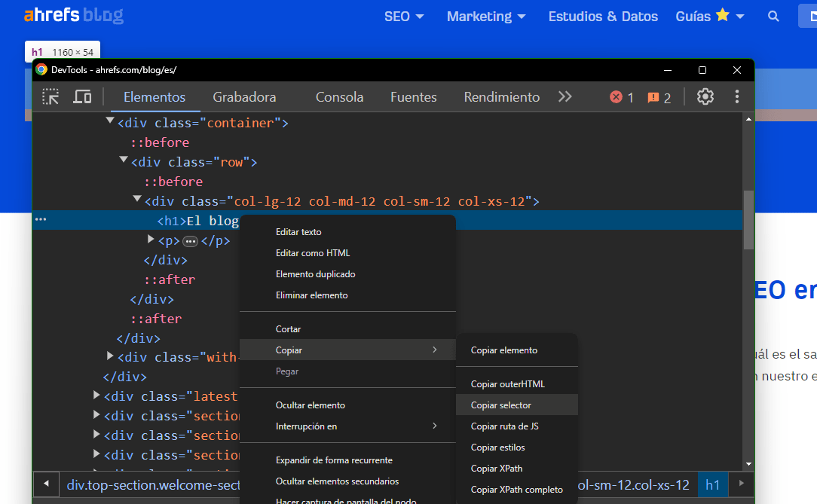Switch to the Fuentes tab
The image size is (817, 504).
[x=413, y=96]
